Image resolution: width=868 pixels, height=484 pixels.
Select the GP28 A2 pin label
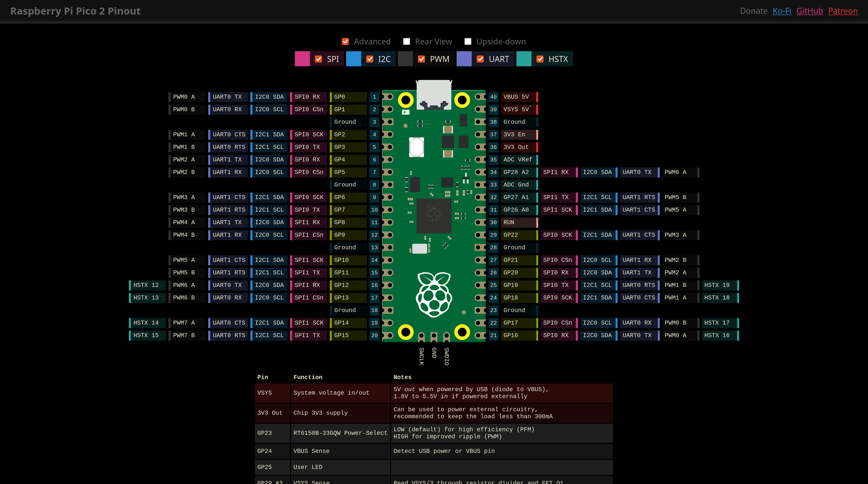pos(519,172)
